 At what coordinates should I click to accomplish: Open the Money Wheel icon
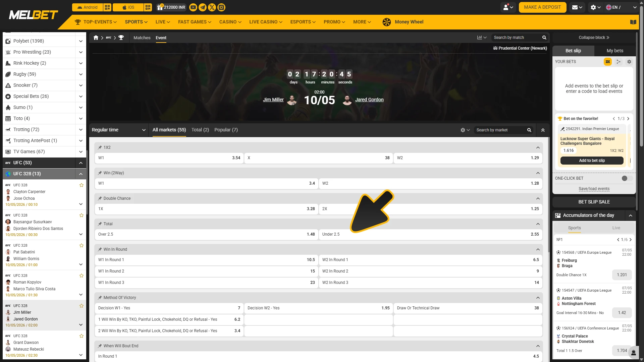coord(387,22)
